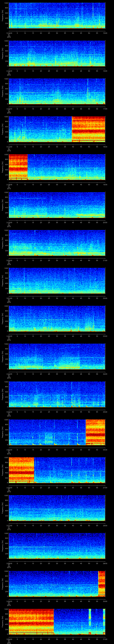Click the 20:00 end time label
This screenshot has width=114, height=644.
click(x=105, y=223)
